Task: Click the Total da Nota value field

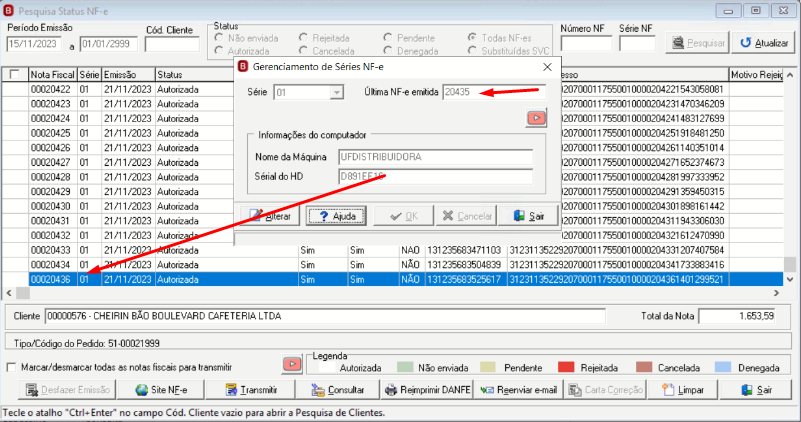Action: pyautogui.click(x=738, y=316)
